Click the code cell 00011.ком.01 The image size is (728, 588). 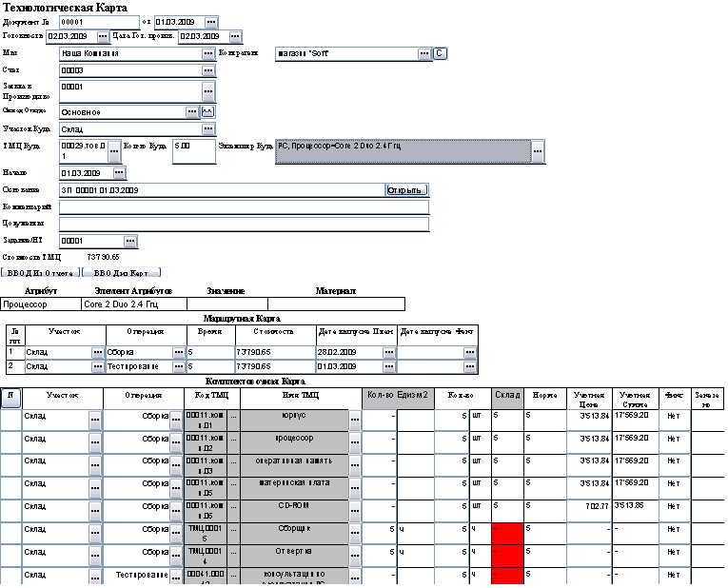(x=206, y=420)
